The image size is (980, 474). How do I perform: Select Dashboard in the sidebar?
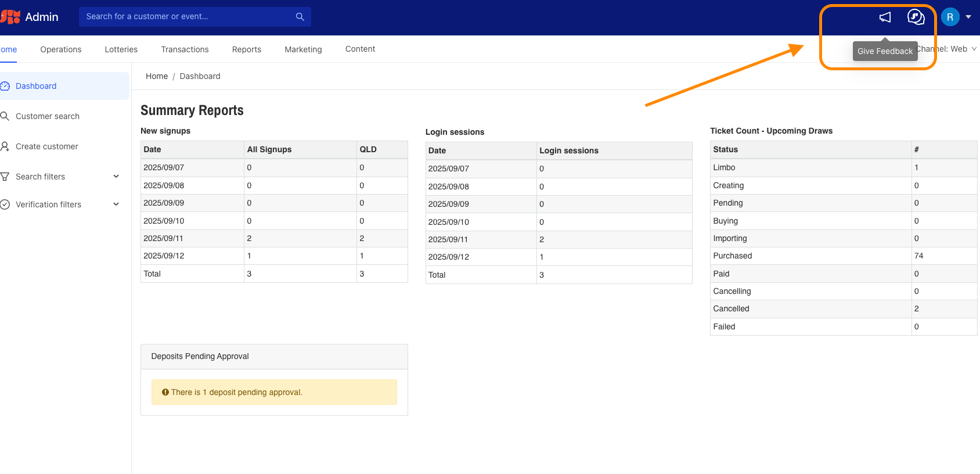36,86
